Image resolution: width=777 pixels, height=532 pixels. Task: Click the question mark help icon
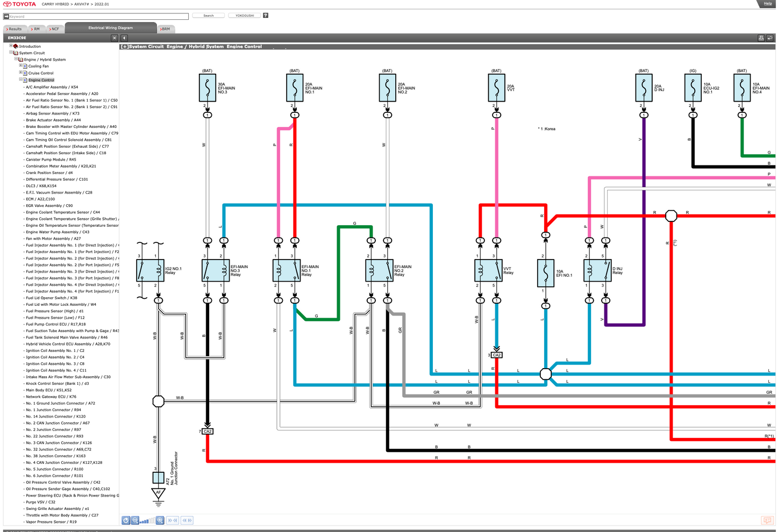[x=266, y=16]
